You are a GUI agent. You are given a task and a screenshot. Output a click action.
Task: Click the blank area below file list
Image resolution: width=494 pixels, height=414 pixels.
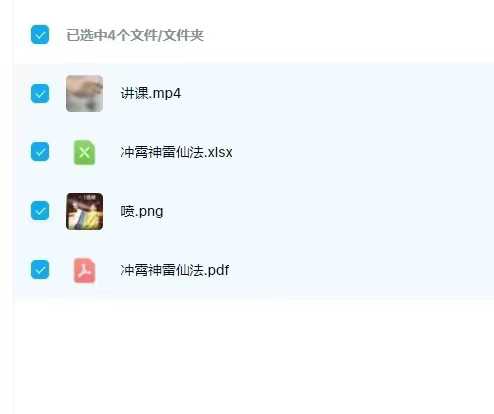(253, 357)
